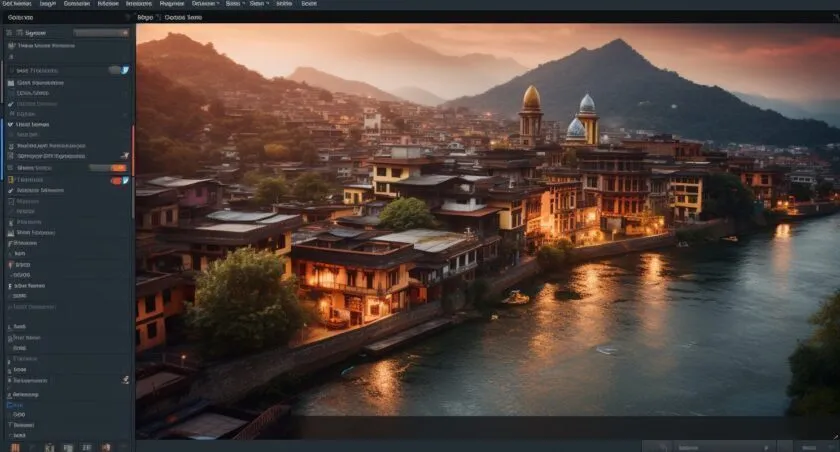
Task: Click the grid icon at panel top-left
Action: pyautogui.click(x=9, y=33)
